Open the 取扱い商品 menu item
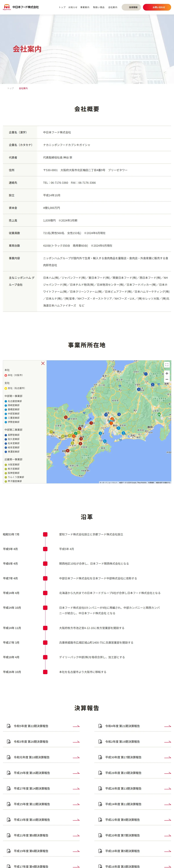The height and width of the screenshot is (868, 174). (99, 7)
